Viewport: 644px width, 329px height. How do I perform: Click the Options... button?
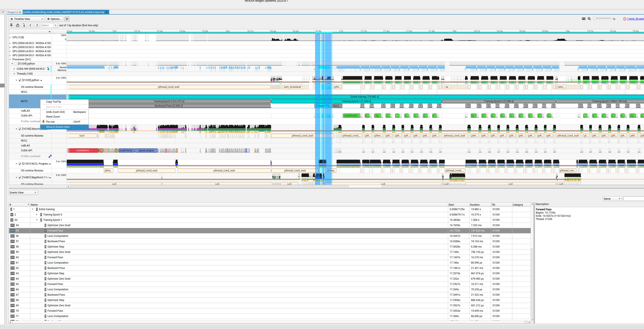(x=54, y=19)
